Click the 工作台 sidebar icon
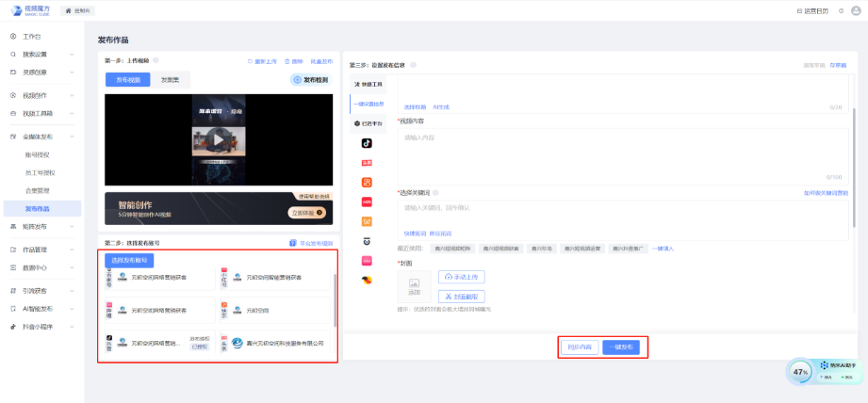The height and width of the screenshot is (403, 868). click(x=13, y=37)
